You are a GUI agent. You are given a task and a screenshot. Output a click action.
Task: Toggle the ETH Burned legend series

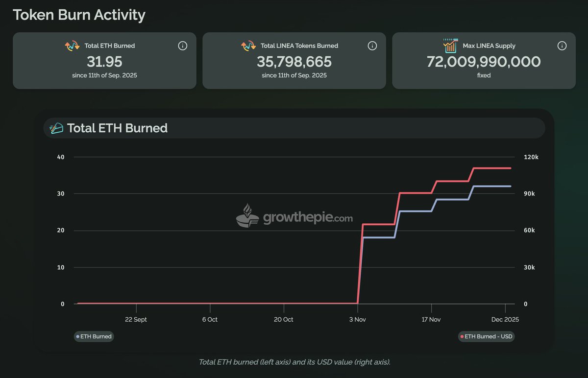tap(94, 336)
